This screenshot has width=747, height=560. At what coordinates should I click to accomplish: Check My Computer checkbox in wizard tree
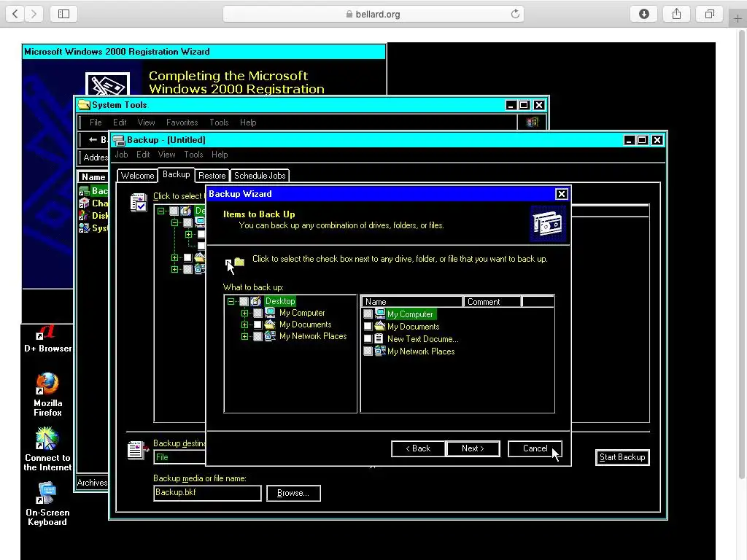point(258,313)
